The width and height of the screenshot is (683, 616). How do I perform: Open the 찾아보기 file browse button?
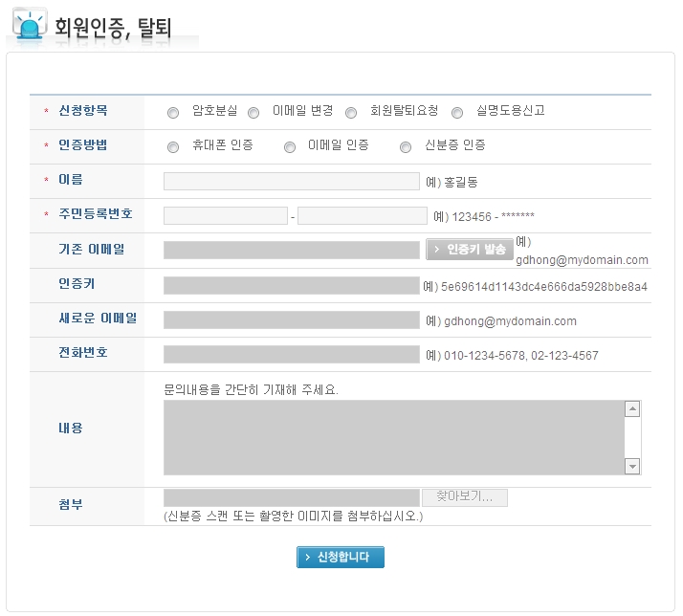[x=464, y=497]
